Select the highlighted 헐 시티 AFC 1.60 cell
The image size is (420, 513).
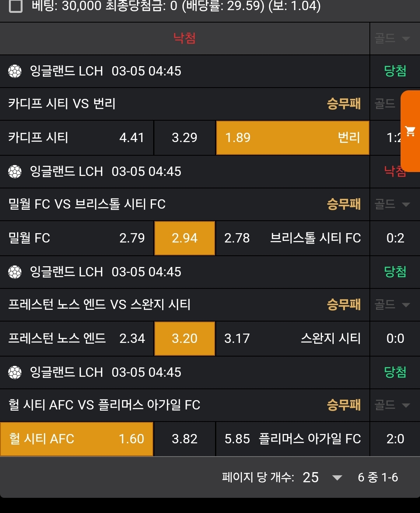[x=77, y=439]
